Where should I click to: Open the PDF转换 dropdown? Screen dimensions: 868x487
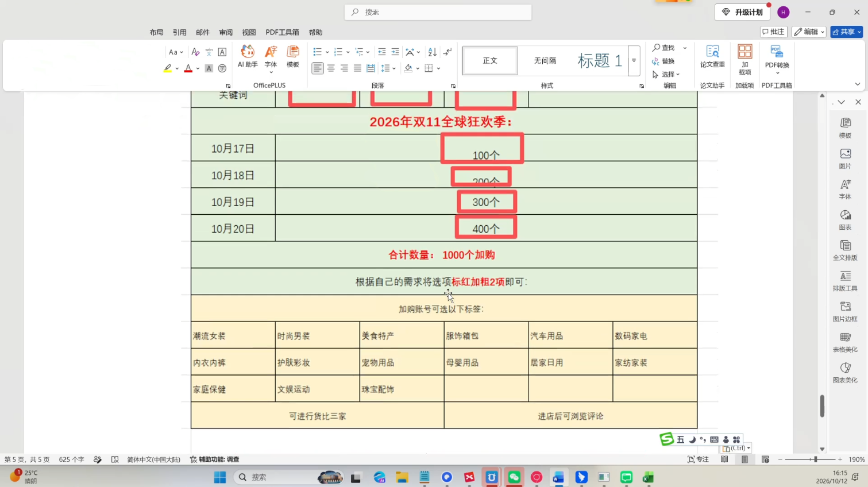click(x=777, y=60)
